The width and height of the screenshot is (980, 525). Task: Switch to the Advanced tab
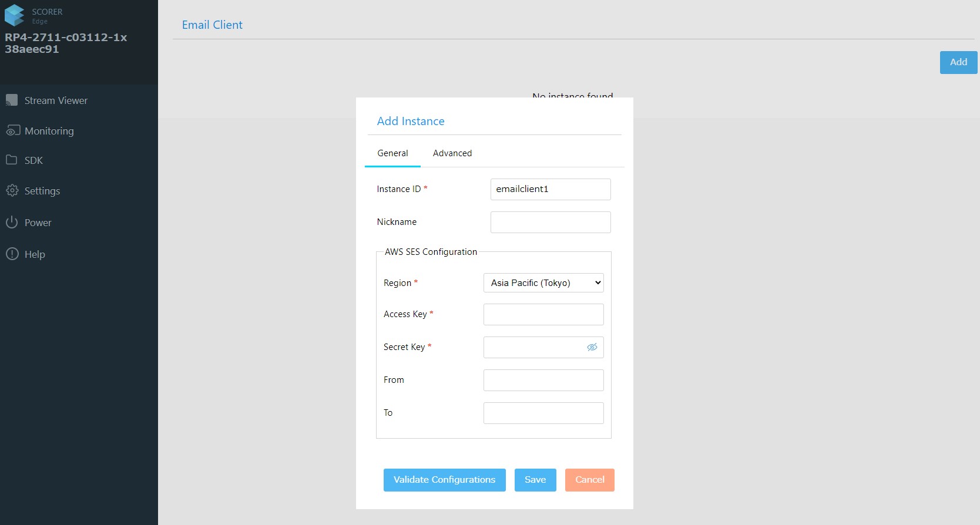coord(452,153)
